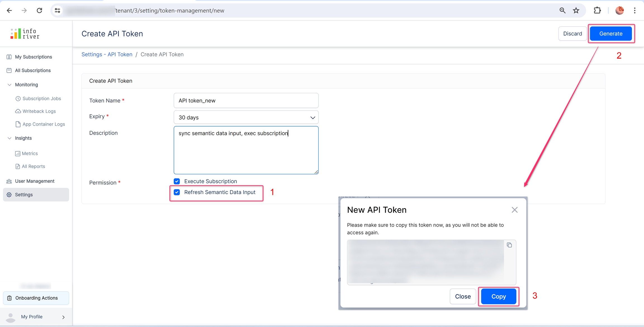
Task: Click the Inforiver logo
Action: [x=25, y=34]
